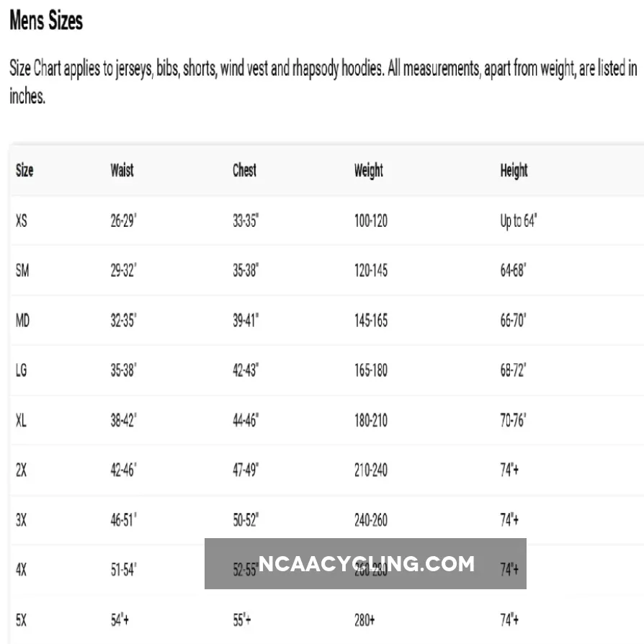Click the Height column header
Screen dimensions: 644x644
(514, 171)
